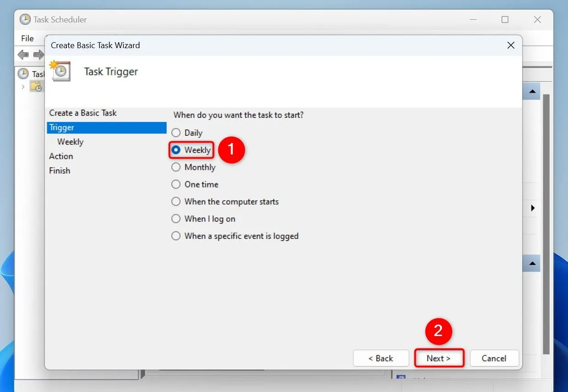Select the Trigger step in wizard sidebar
Viewport: 568px width, 392px height.
(106, 127)
